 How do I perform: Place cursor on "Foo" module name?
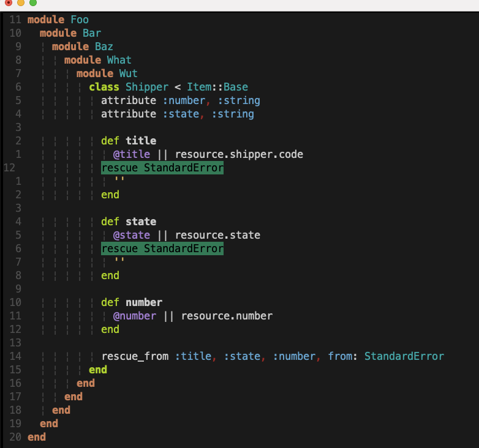[80, 20]
